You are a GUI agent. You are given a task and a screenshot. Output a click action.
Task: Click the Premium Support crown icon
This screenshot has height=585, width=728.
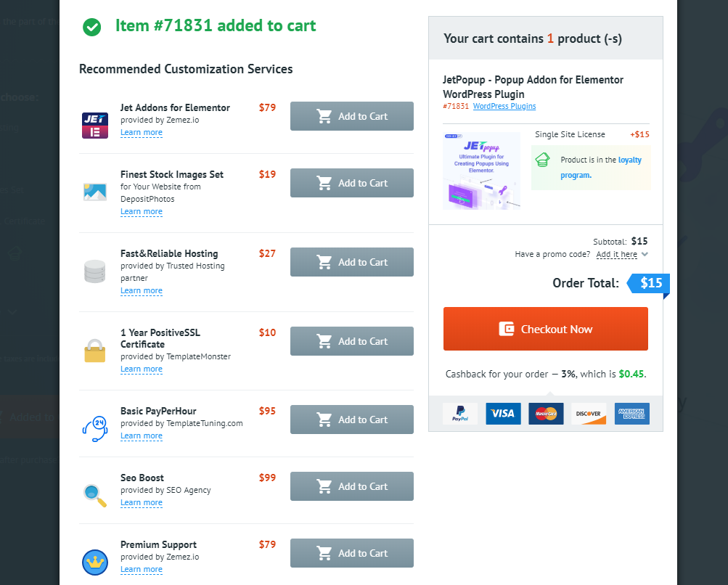95,562
